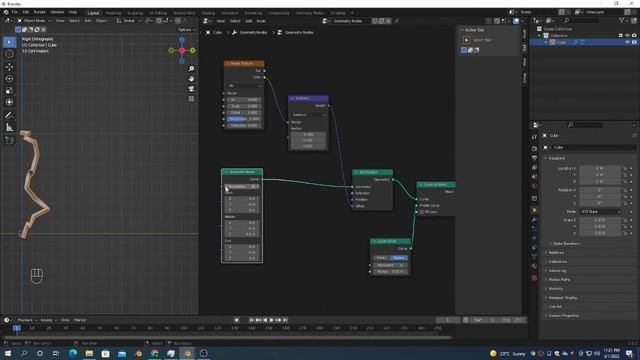Activate the Scale tool
This screenshot has width=640, height=360.
pyautogui.click(x=9, y=91)
